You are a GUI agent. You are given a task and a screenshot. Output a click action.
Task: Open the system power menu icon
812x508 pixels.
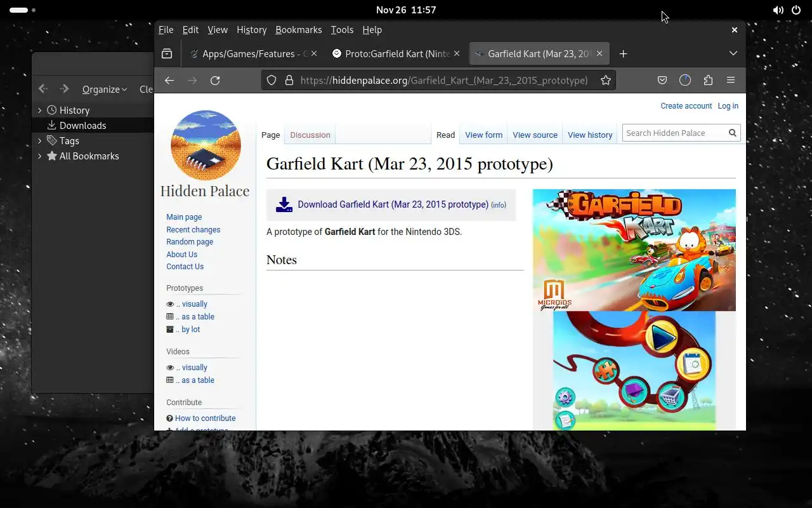click(797, 10)
